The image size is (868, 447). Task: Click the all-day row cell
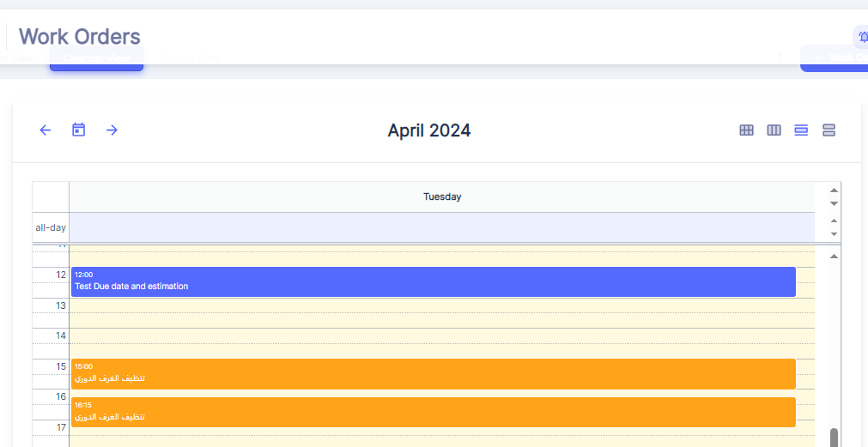click(442, 227)
